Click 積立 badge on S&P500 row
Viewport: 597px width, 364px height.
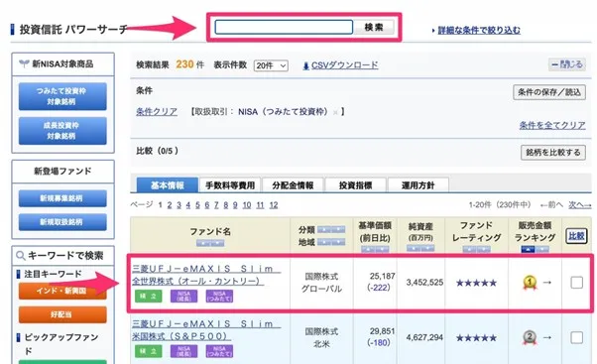(x=148, y=351)
